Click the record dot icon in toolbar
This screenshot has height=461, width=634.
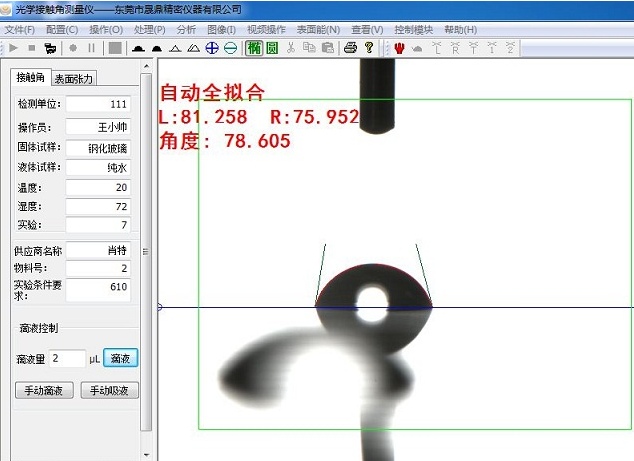73,48
